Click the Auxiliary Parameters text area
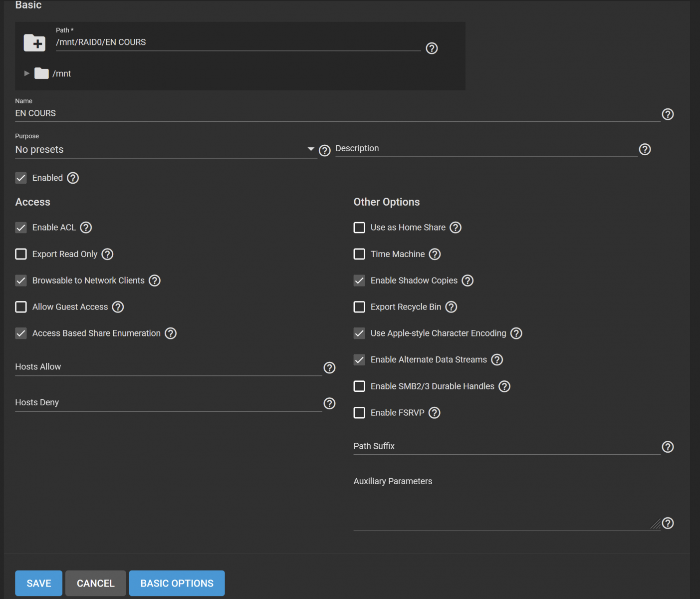 click(x=506, y=504)
